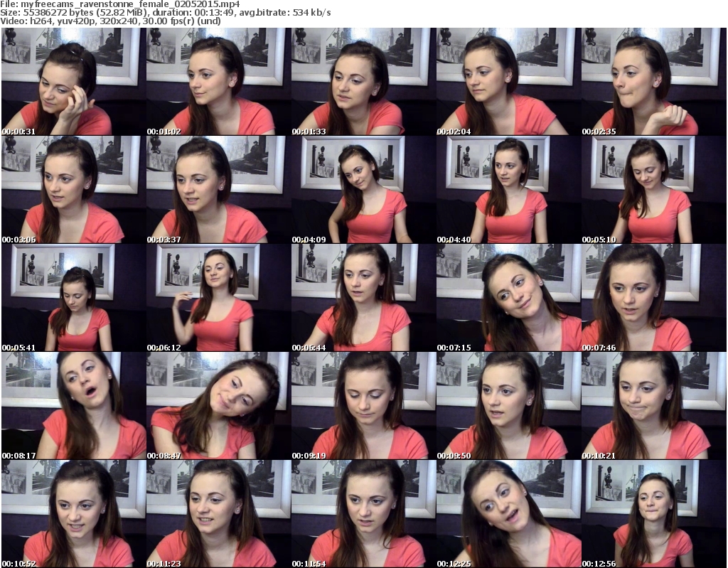This screenshot has height=568, width=728.
Task: Pick the frame marked 00:11:54
Action: point(363,514)
